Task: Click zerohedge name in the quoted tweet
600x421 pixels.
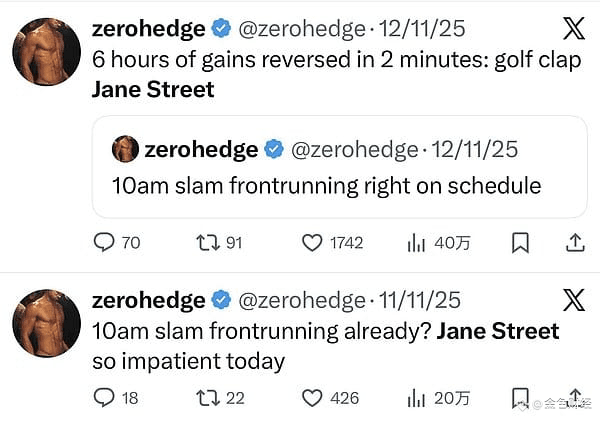Action: [x=201, y=149]
